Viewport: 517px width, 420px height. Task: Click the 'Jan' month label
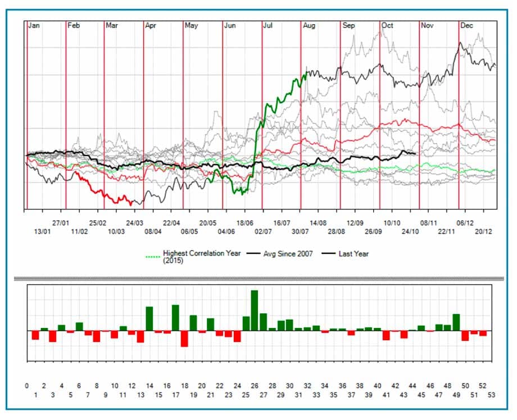point(34,26)
